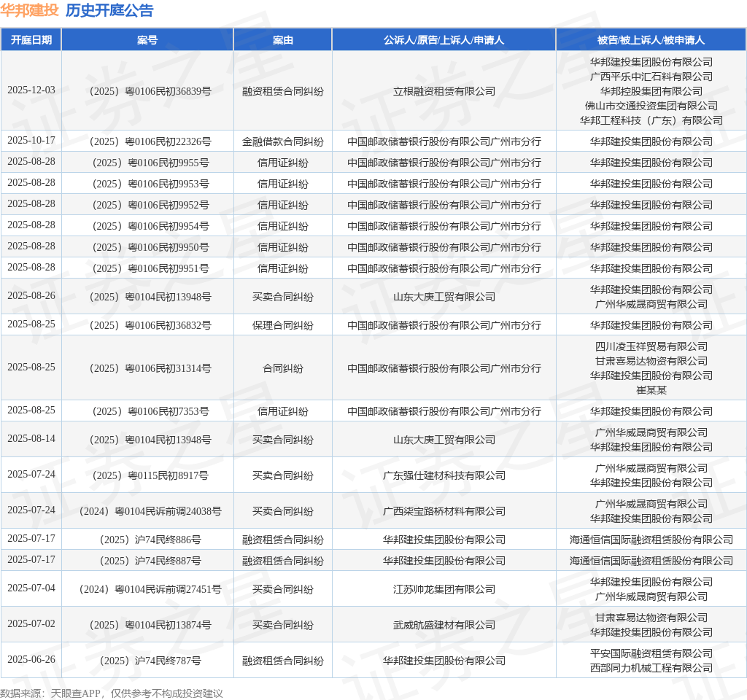Click the 保理合同纠纷 cause cell

tap(282, 326)
